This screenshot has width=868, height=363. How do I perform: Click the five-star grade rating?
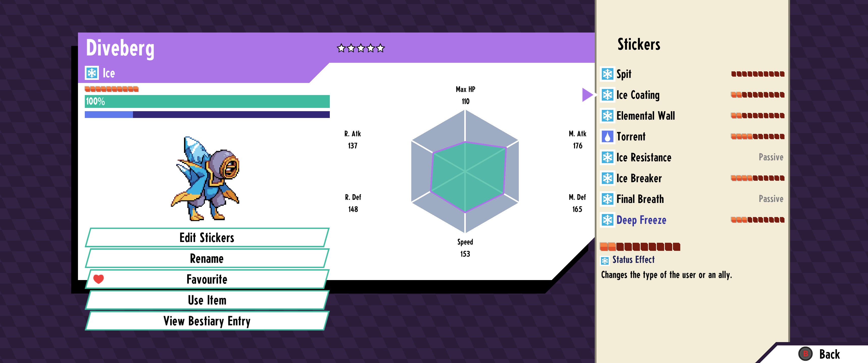(361, 48)
